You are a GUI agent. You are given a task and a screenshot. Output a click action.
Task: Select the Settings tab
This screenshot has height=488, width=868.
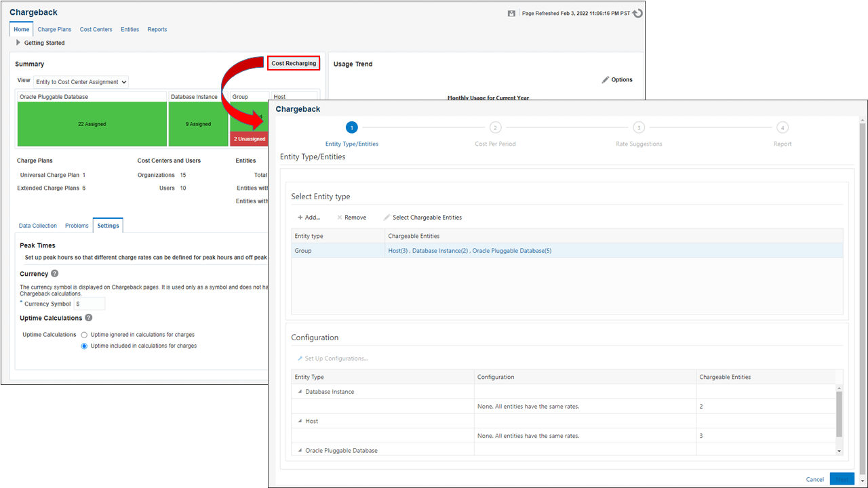coord(108,226)
